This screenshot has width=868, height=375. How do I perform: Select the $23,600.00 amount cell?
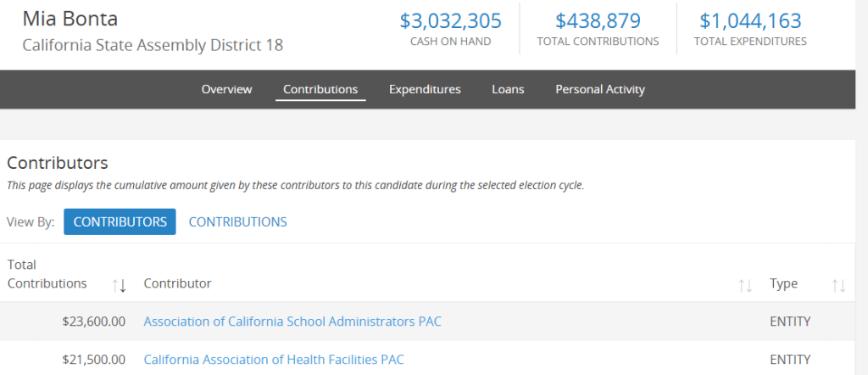pos(94,322)
